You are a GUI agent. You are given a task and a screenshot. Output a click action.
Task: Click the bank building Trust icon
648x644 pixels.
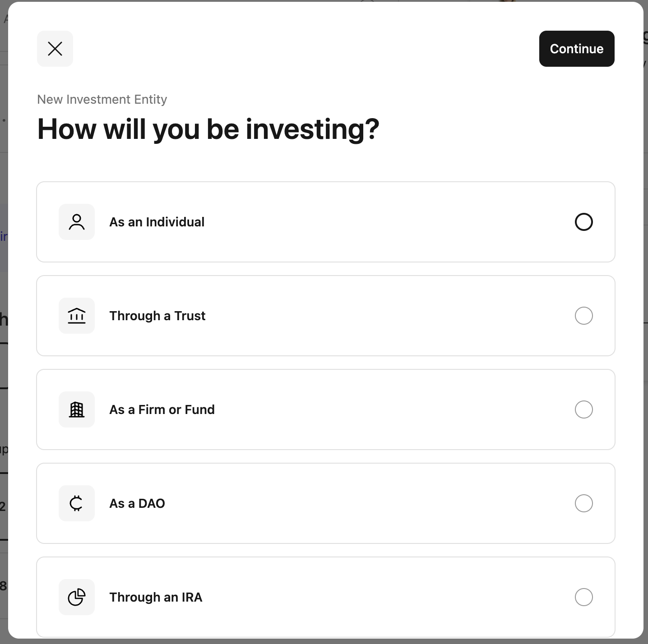click(77, 316)
